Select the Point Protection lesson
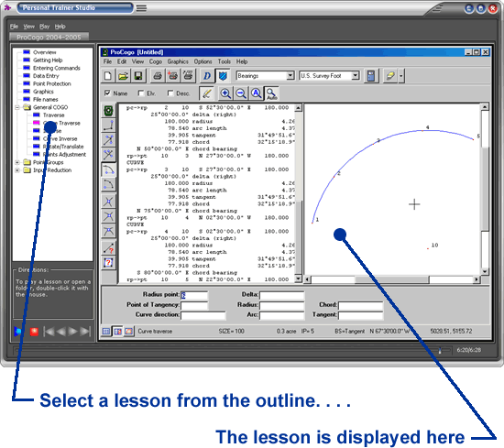 click(x=51, y=84)
